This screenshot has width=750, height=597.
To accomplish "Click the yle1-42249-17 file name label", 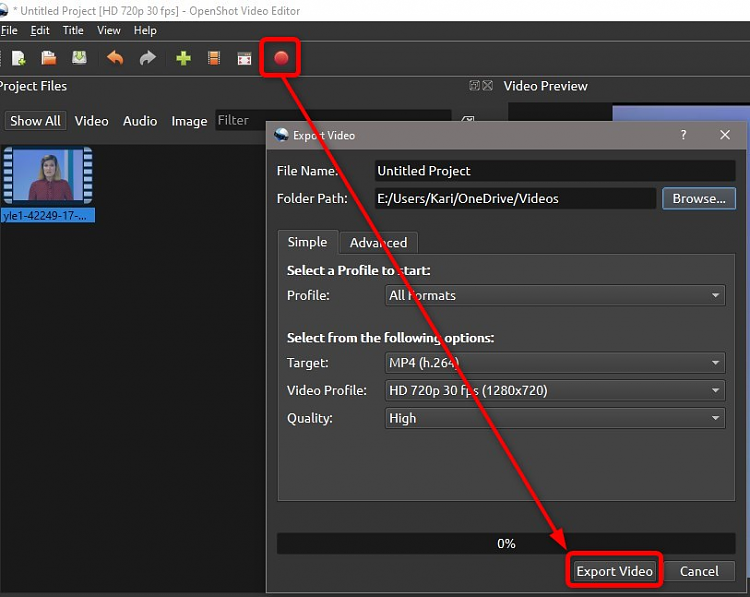I will (48, 215).
